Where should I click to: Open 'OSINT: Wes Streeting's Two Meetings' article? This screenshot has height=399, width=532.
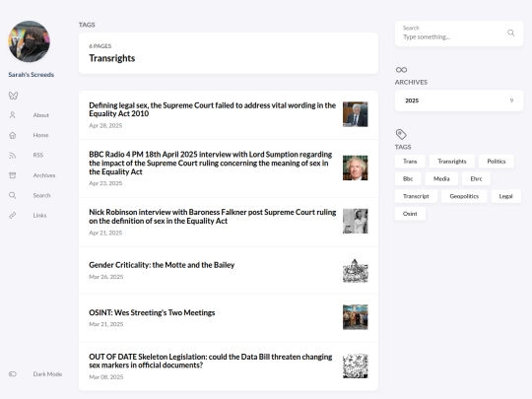152,312
